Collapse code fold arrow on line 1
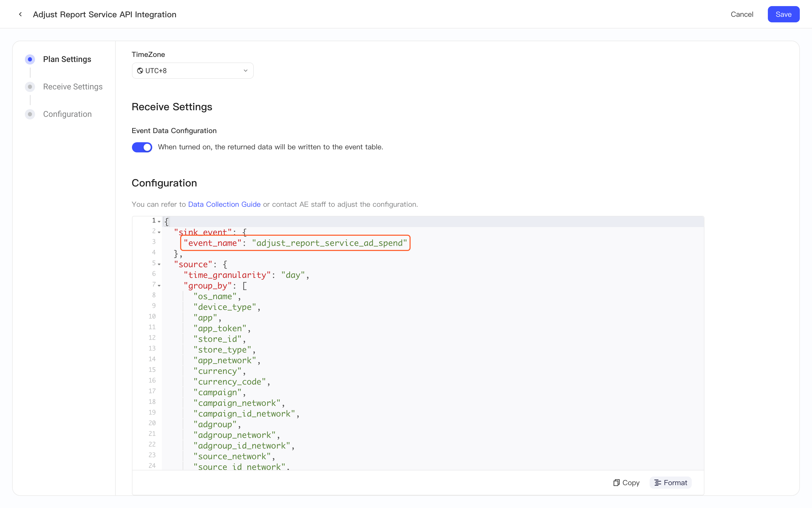 (159, 222)
